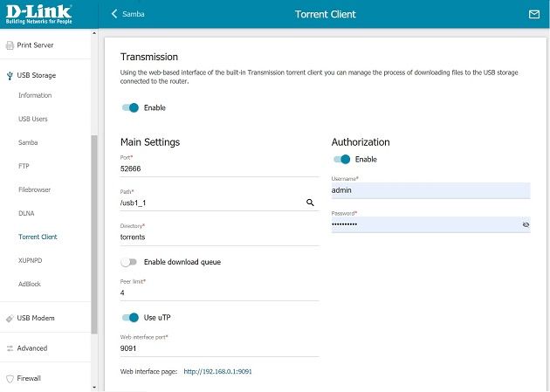Toggle the Authorization Enable switch
The height and width of the screenshot is (392, 550).
click(x=341, y=159)
